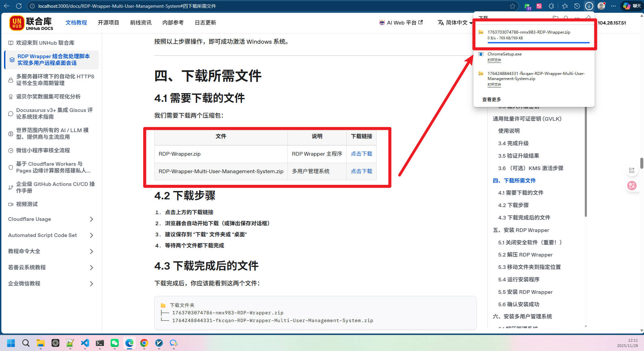Open the Edge settings and more menu
Screen dimensions: 644x351
(x=613, y=6)
